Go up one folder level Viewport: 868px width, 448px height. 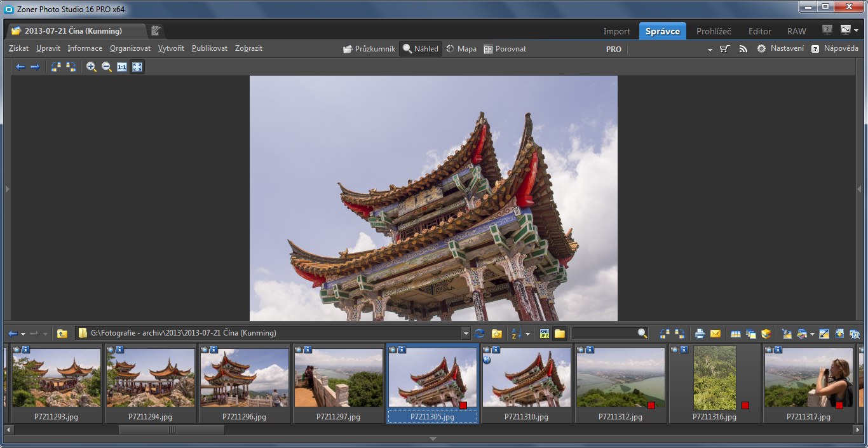click(62, 334)
